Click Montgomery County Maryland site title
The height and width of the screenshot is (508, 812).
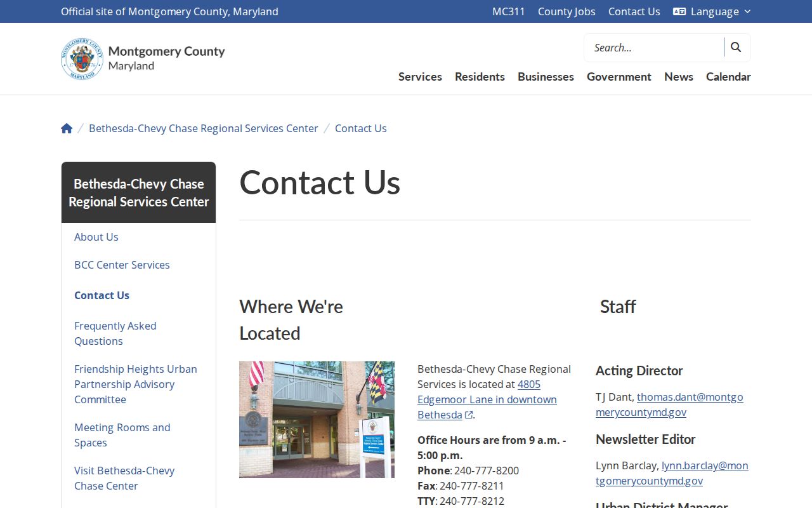(166, 58)
